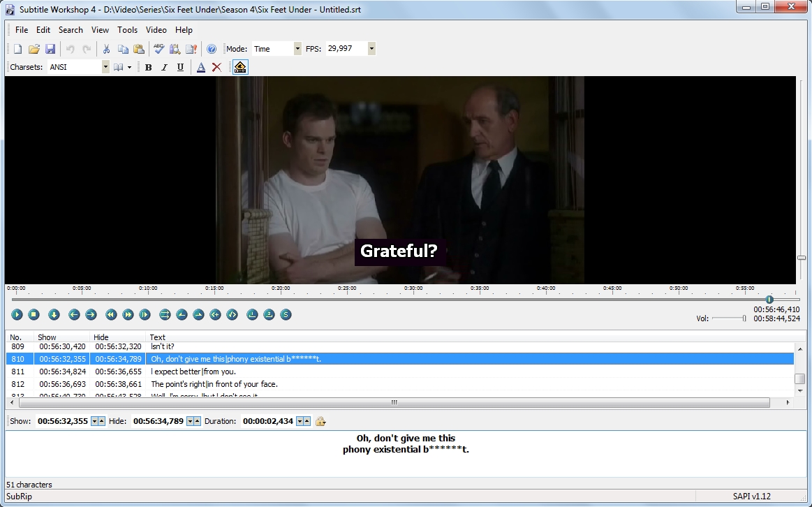Open the blue help question-mark icon
812x507 pixels.
pos(212,49)
